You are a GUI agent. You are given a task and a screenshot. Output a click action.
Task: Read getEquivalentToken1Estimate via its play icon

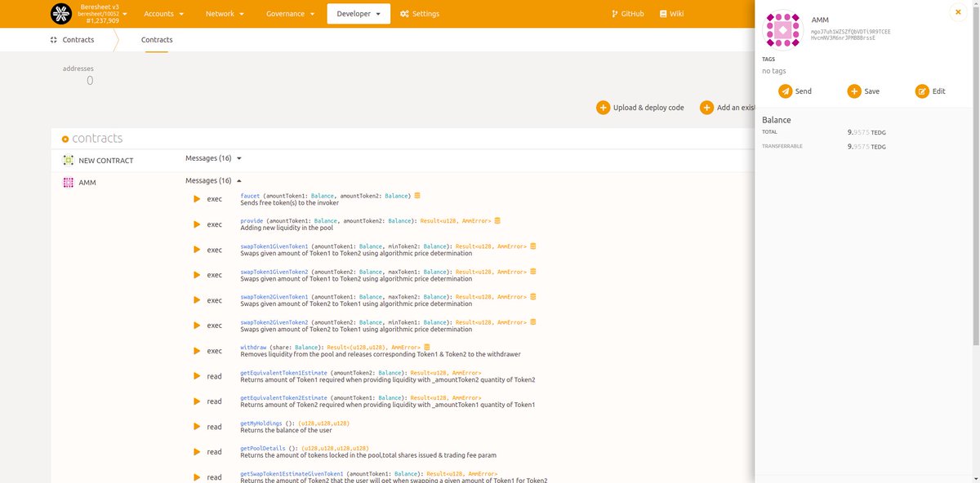tap(197, 376)
